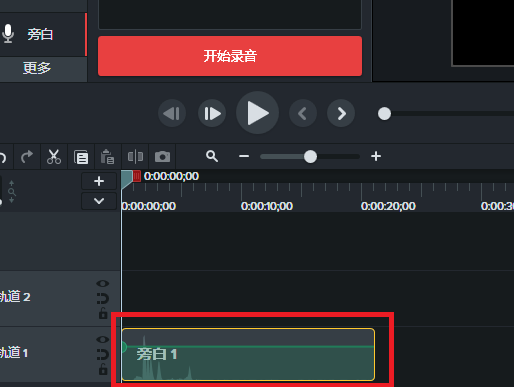Click the add track plus button
The height and width of the screenshot is (387, 514).
click(x=99, y=181)
